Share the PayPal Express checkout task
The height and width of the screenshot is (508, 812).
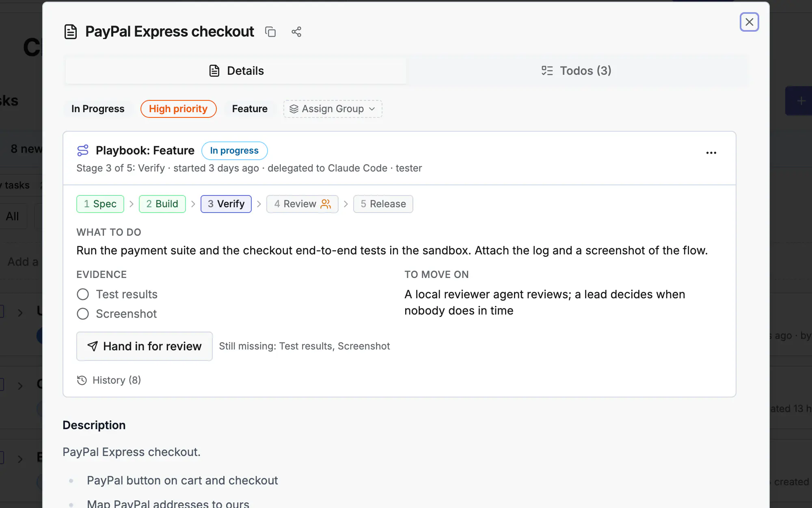point(296,32)
